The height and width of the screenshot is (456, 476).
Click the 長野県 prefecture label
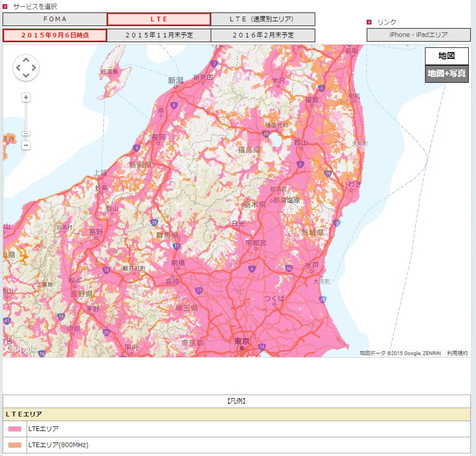coord(81,294)
